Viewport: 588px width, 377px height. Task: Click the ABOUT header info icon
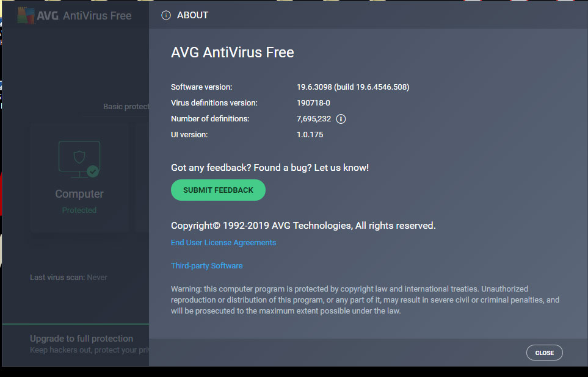coord(165,15)
